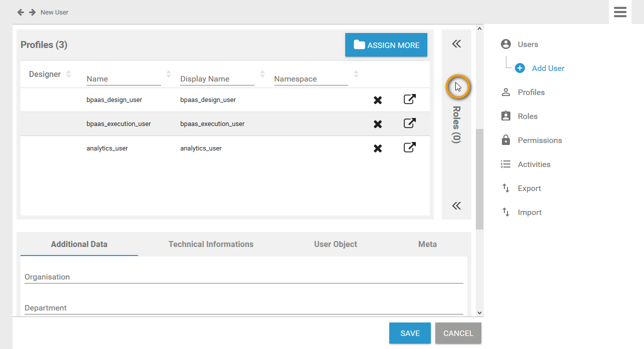
Task: Switch to the User Object tab
Action: click(335, 244)
